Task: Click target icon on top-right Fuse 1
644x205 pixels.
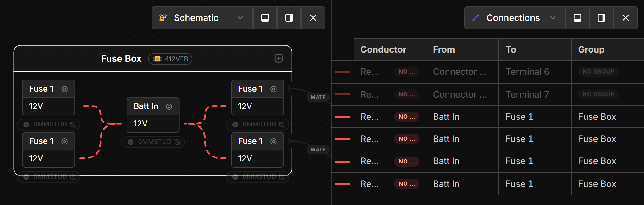Action: (274, 89)
